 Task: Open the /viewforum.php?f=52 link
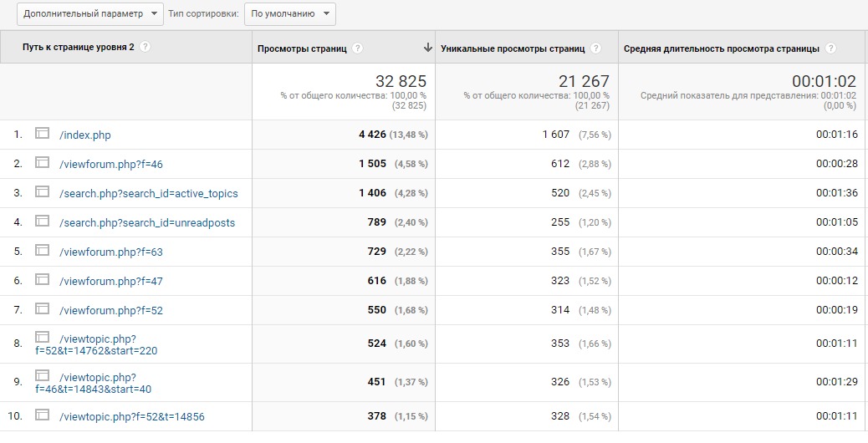tap(110, 310)
